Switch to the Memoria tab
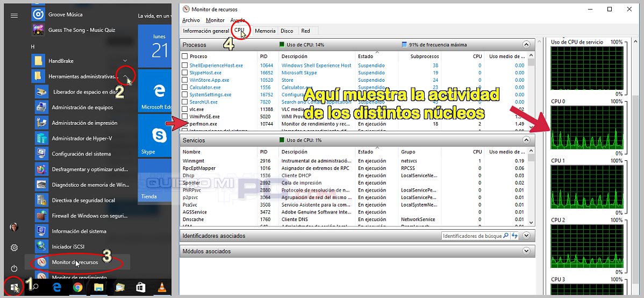644x298 pixels. (x=265, y=31)
